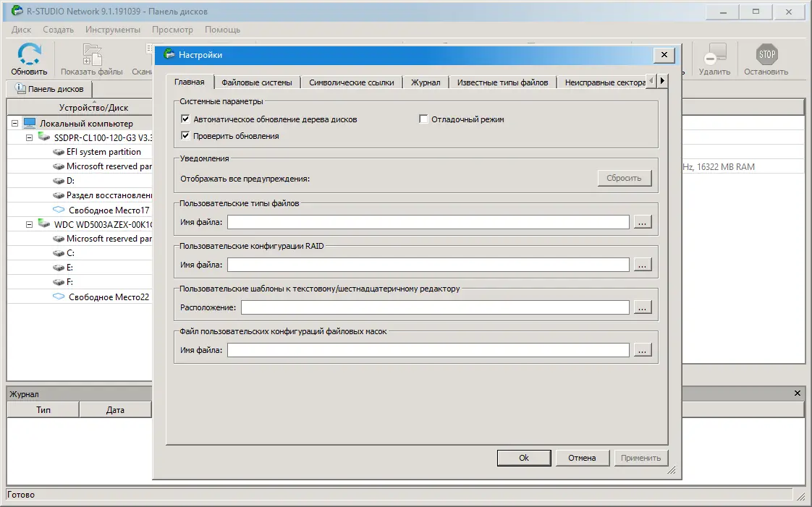
Task: Collapse the Локальный компьютер tree node
Action: coord(14,123)
